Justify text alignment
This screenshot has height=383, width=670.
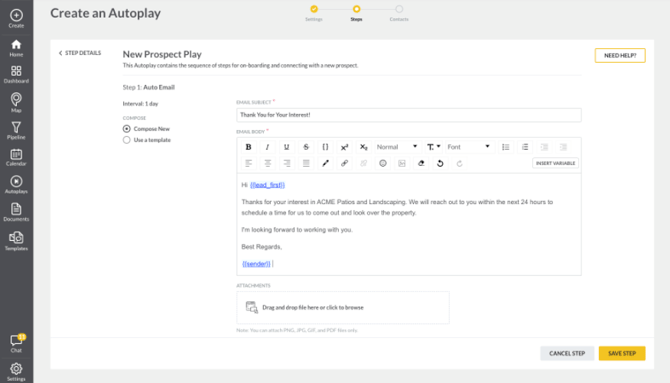(306, 163)
